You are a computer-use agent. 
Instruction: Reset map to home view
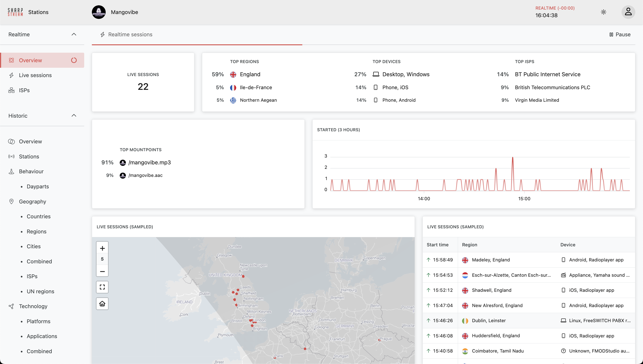102,304
